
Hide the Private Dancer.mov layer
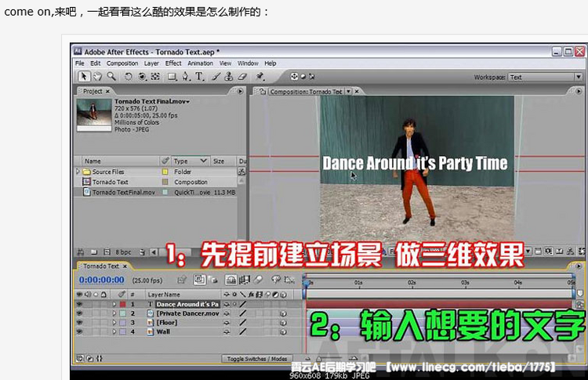click(79, 313)
